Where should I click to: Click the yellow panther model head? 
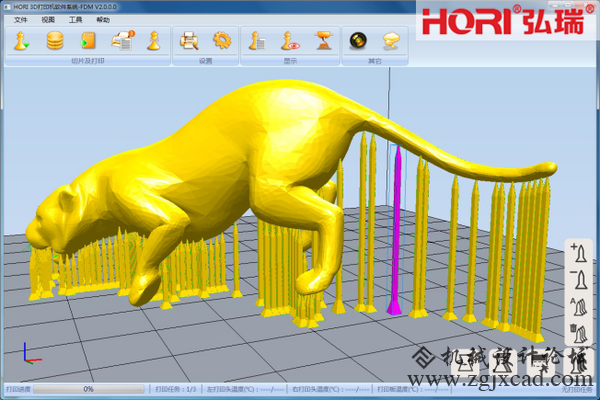point(52,220)
